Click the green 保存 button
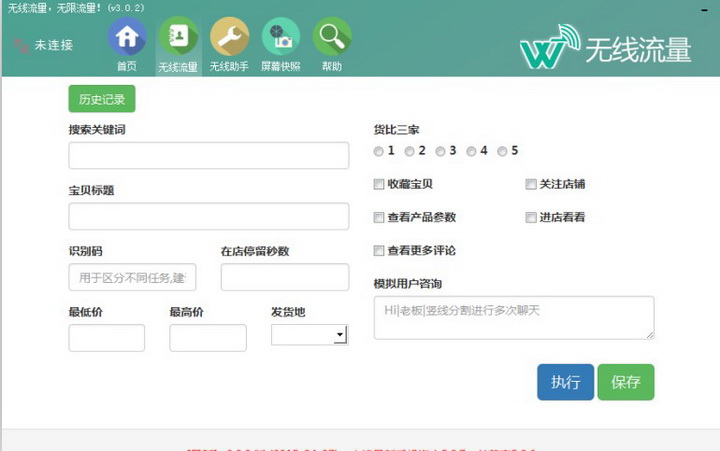 (626, 382)
